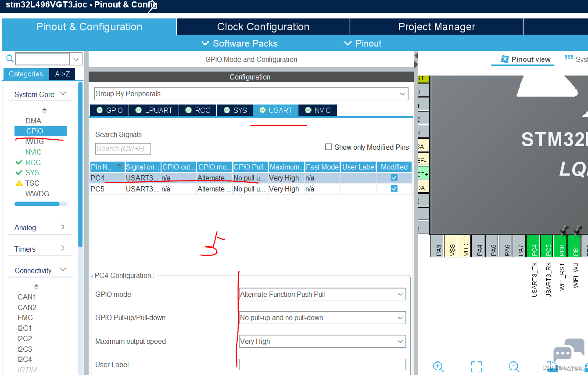Select the USART peripheral tab

276,110
